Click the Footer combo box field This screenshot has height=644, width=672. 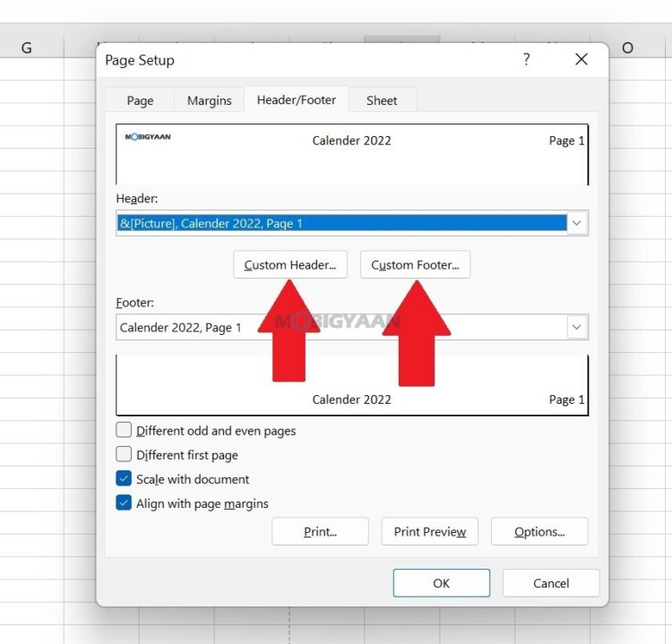[x=352, y=327]
